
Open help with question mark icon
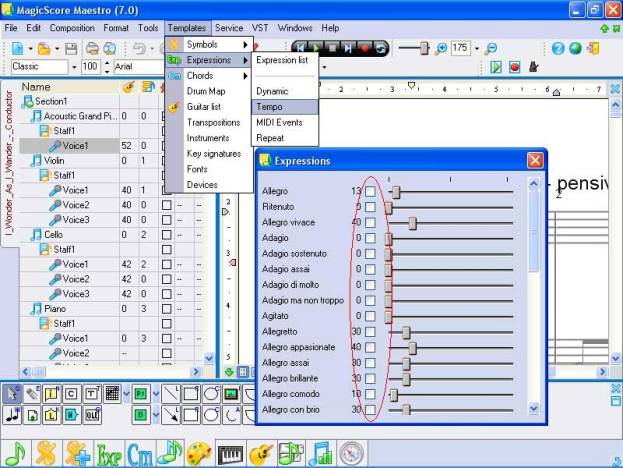(558, 48)
